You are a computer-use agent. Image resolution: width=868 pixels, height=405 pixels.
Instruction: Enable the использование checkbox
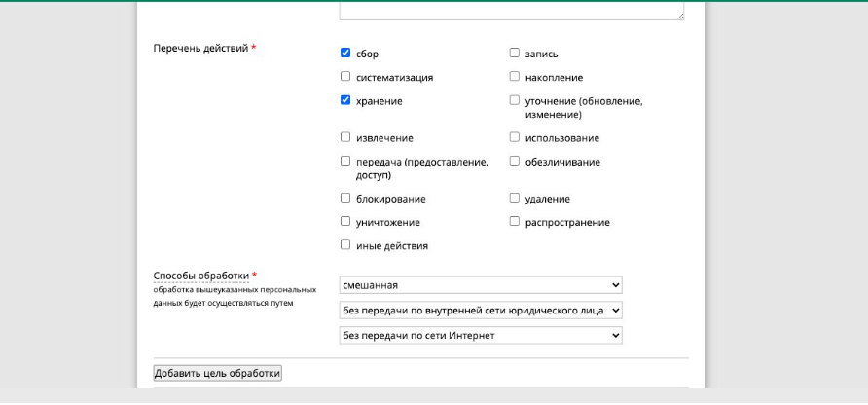514,137
